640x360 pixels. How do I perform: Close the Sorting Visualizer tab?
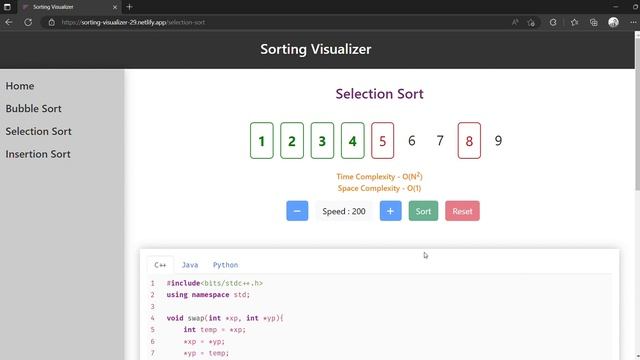click(x=115, y=7)
